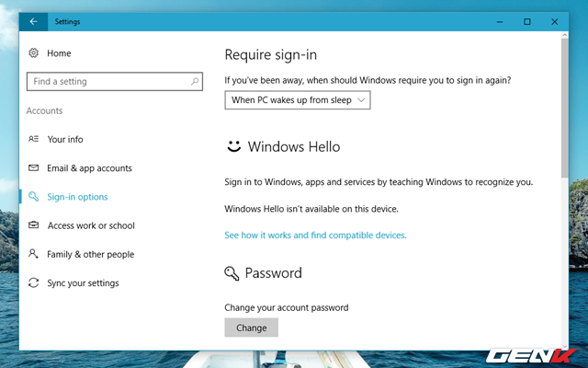Image resolution: width=588 pixels, height=368 pixels.
Task: Minimize the Settings window
Action: pyautogui.click(x=500, y=22)
